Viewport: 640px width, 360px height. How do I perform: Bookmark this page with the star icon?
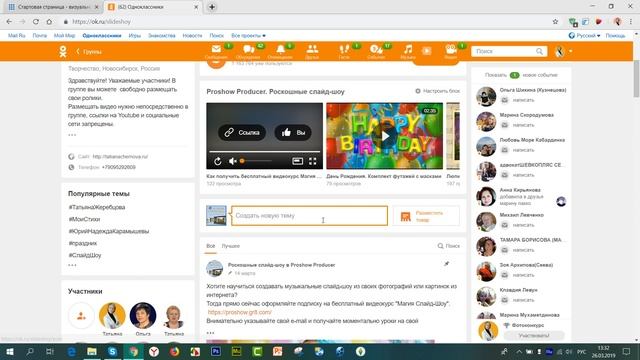(x=555, y=22)
